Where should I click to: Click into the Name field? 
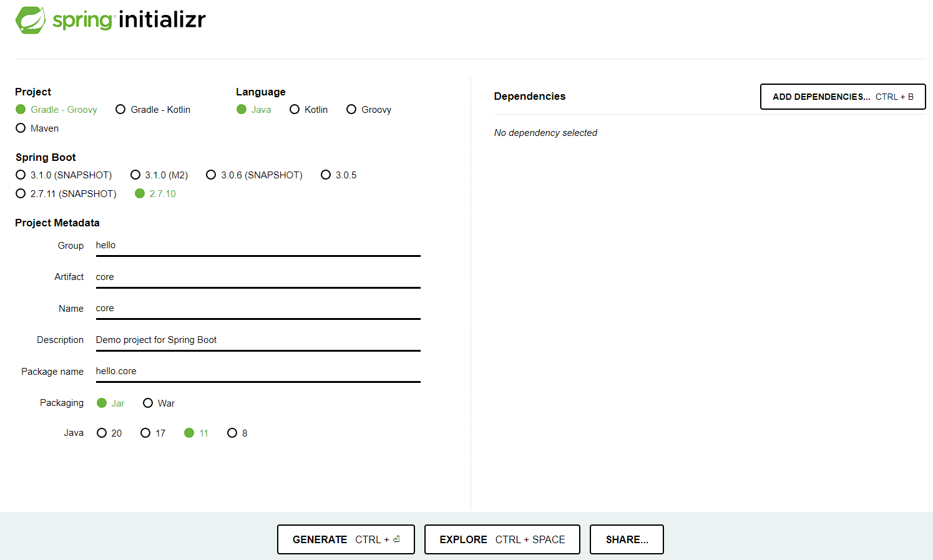pos(258,309)
